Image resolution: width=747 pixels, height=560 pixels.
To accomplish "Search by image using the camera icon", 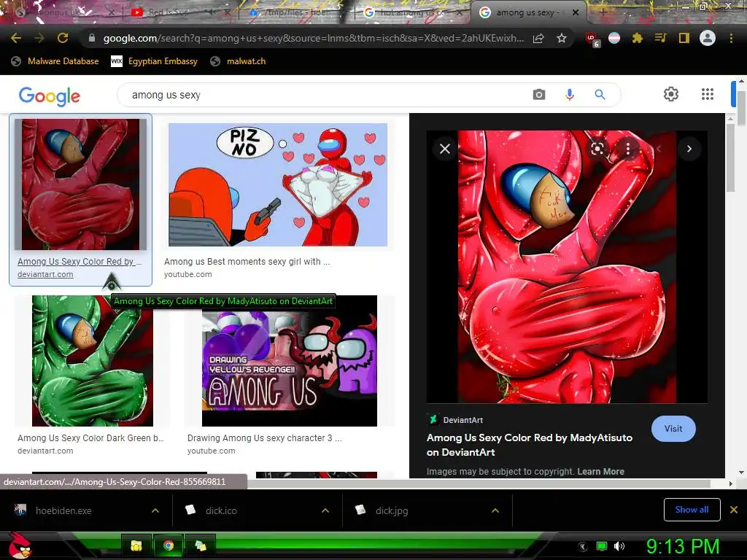I will [x=539, y=95].
